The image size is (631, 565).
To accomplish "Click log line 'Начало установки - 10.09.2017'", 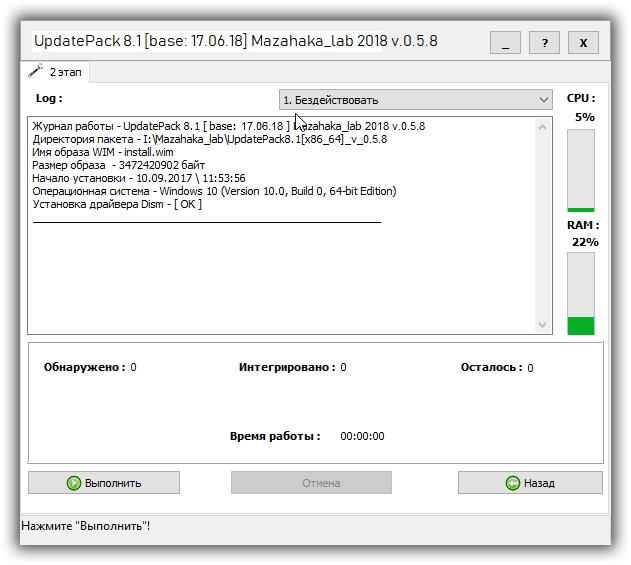I will click(x=139, y=178).
